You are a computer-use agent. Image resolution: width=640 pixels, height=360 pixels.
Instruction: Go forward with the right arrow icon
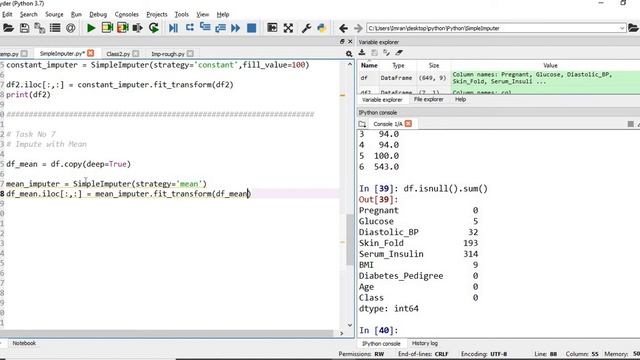(x=358, y=28)
